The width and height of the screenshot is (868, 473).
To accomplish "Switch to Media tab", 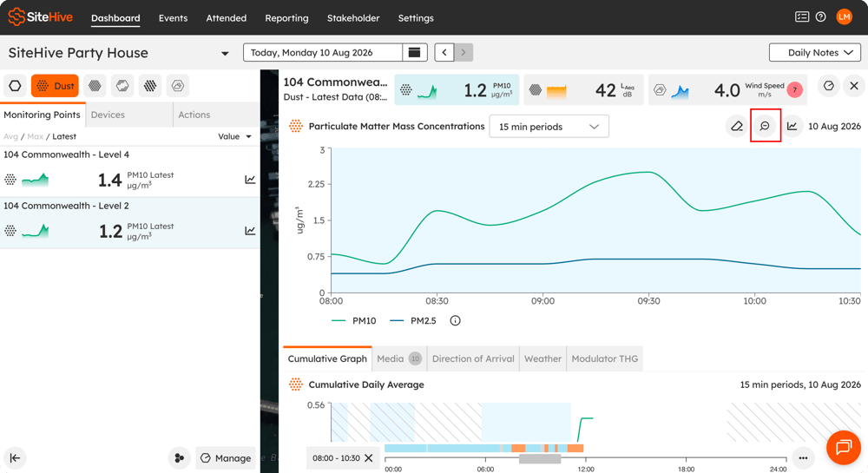I will (399, 358).
